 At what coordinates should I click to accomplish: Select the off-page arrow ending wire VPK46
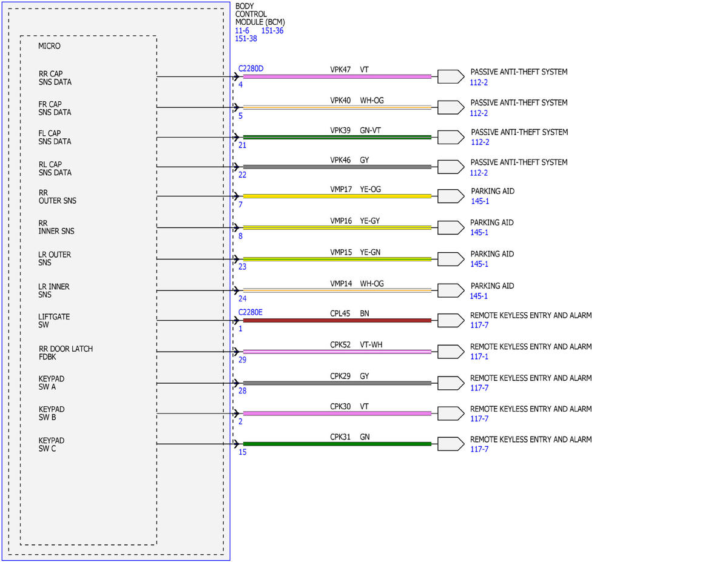451,167
